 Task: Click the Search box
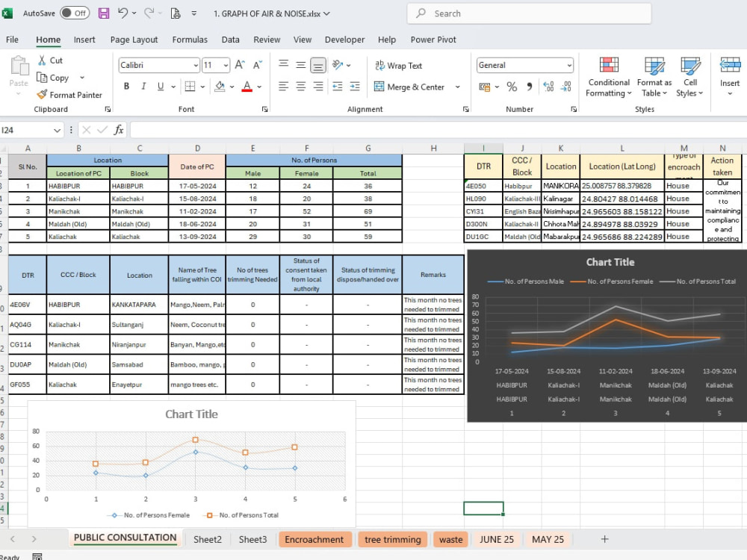tap(529, 13)
